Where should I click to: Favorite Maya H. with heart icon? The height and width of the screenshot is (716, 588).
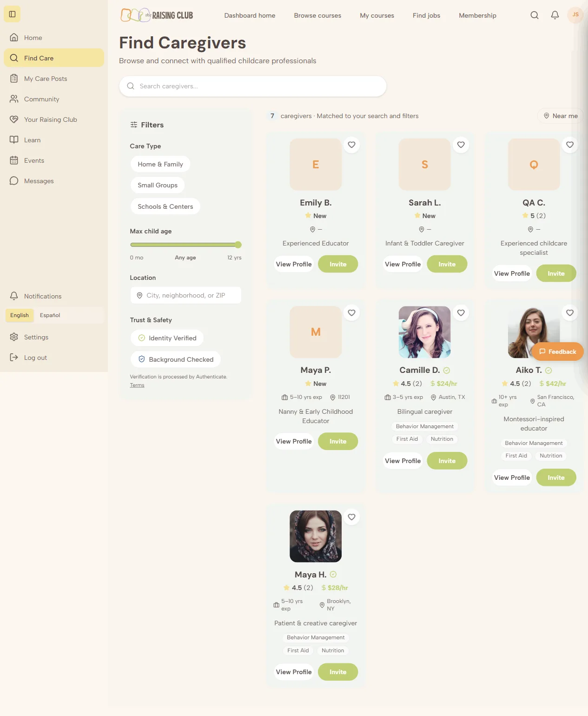[x=352, y=517]
